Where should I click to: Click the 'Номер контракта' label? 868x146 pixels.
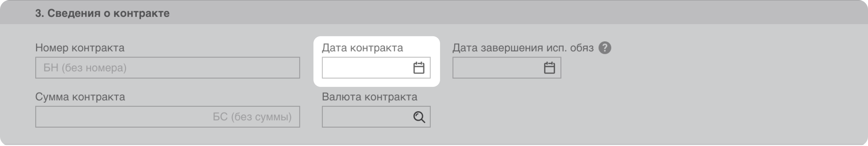(x=80, y=48)
